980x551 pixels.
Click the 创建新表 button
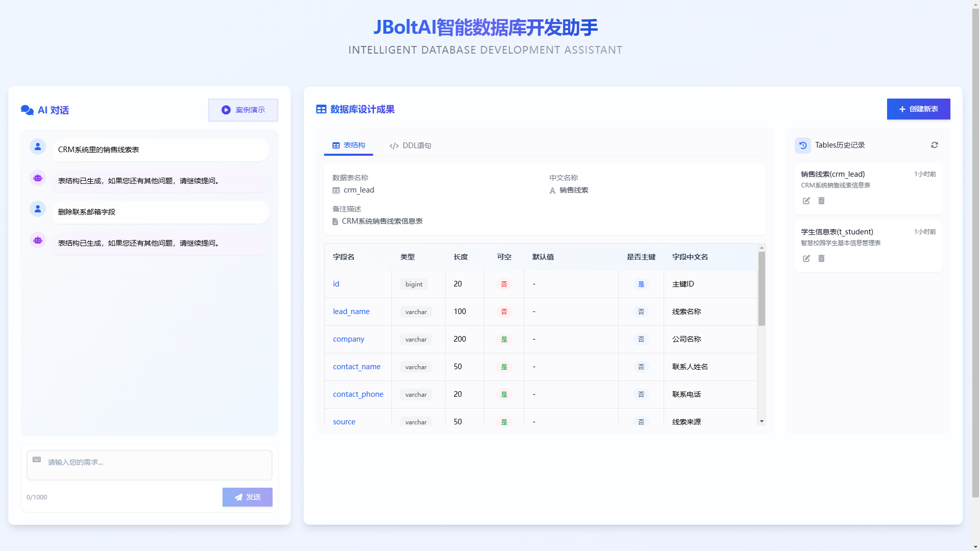pyautogui.click(x=918, y=109)
